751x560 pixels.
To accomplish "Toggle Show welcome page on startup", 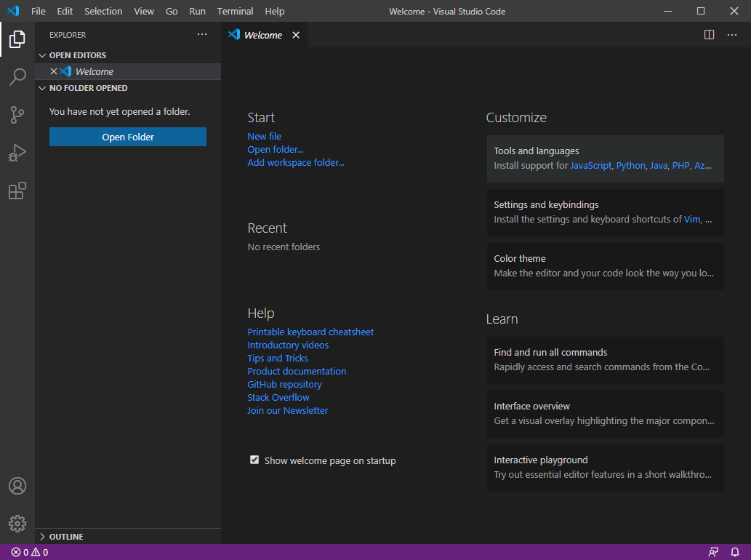I will tap(254, 460).
